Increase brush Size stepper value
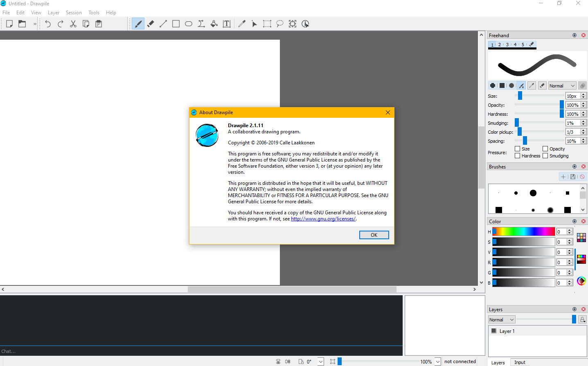 pos(583,94)
